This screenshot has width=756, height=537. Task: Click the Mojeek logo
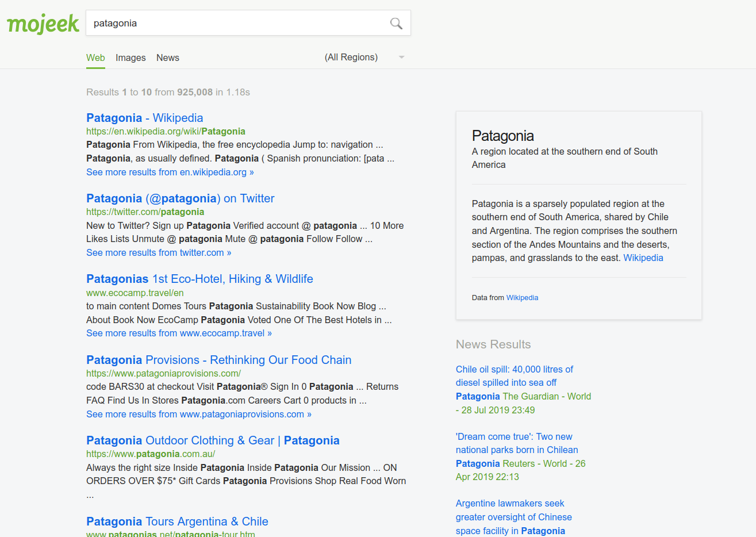click(43, 24)
